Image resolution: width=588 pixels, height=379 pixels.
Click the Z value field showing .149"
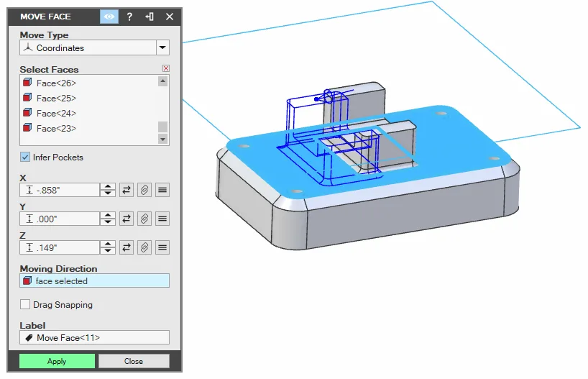[60, 247]
